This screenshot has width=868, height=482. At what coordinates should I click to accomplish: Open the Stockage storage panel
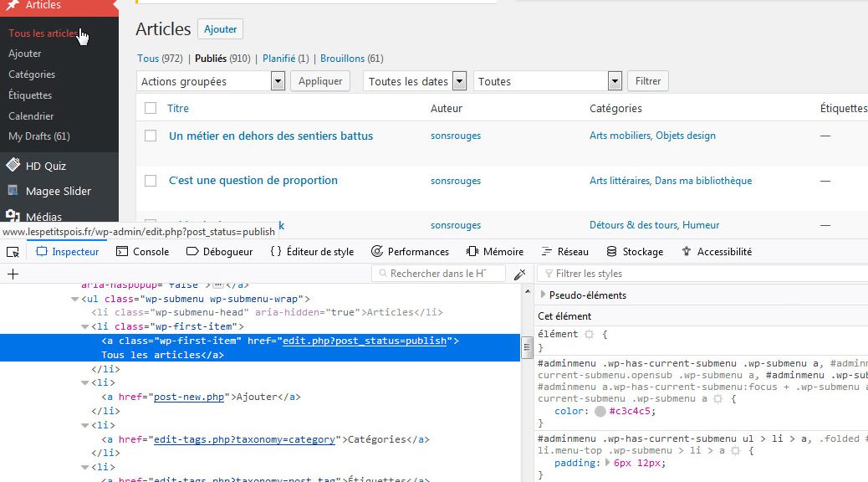(635, 252)
